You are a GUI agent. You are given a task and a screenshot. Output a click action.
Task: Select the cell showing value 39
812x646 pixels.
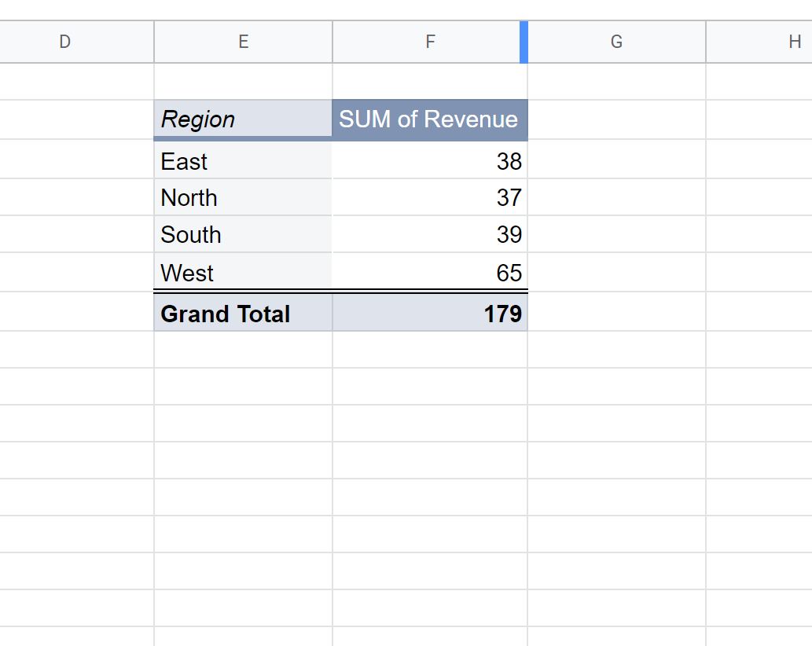pos(429,234)
